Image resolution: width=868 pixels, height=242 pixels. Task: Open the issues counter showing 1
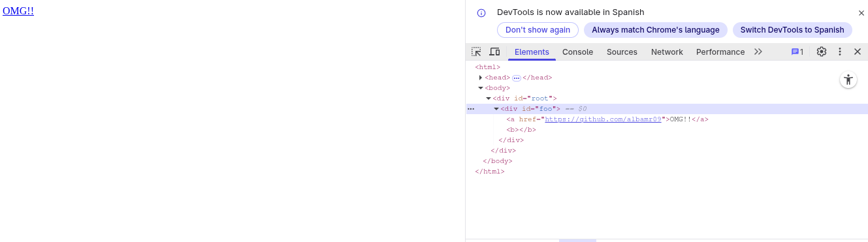pos(797,52)
